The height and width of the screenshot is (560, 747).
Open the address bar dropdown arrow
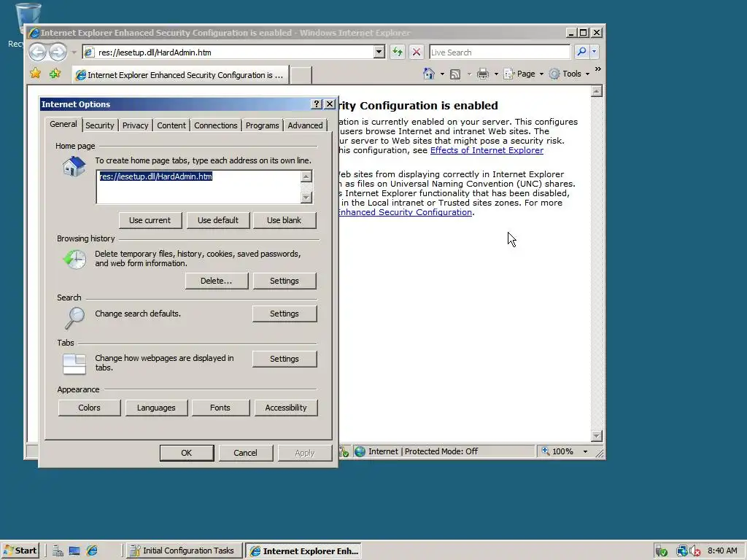(x=379, y=52)
